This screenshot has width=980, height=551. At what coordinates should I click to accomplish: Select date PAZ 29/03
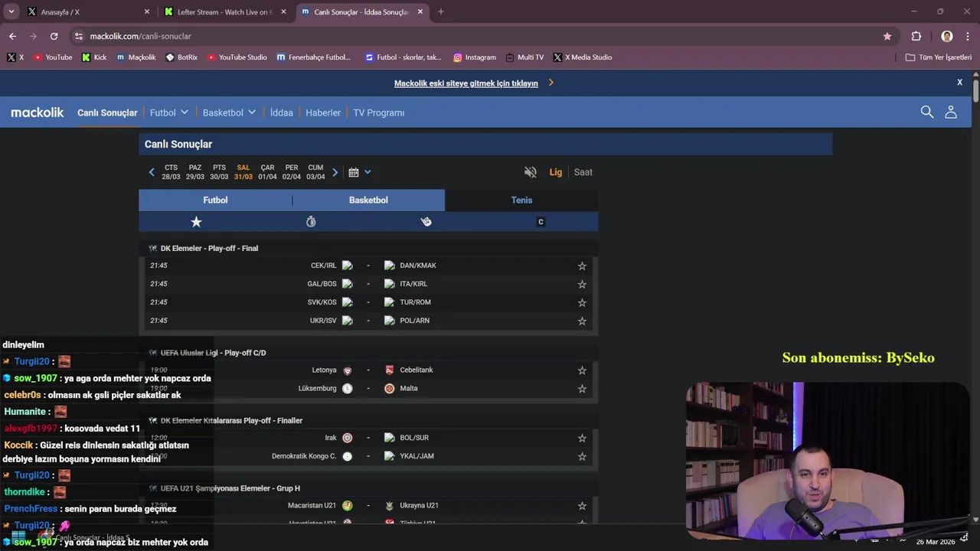(195, 172)
